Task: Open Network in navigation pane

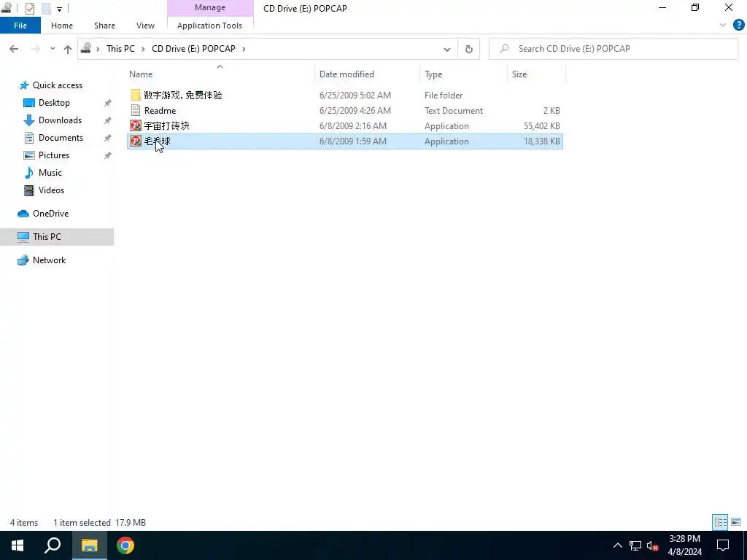Action: 49,260
